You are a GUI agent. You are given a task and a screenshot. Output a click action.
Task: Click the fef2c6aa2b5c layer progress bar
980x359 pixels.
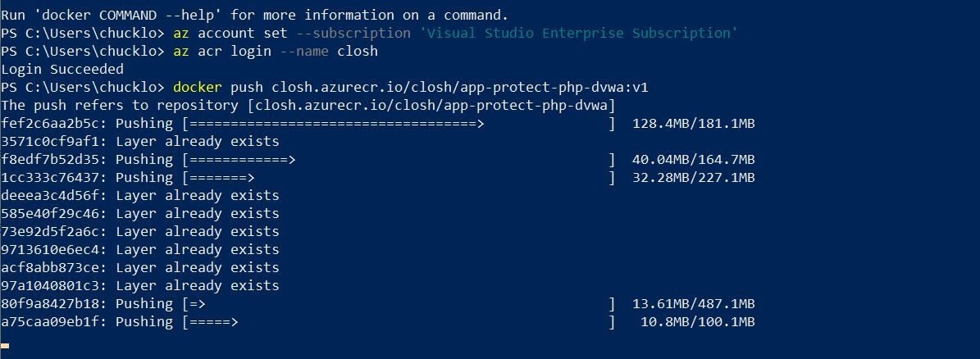[x=399, y=124]
